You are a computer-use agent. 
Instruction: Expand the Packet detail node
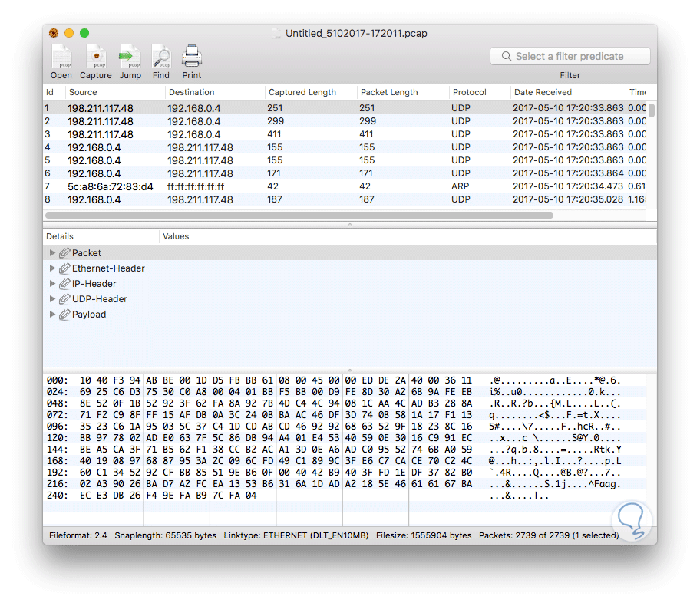52,253
